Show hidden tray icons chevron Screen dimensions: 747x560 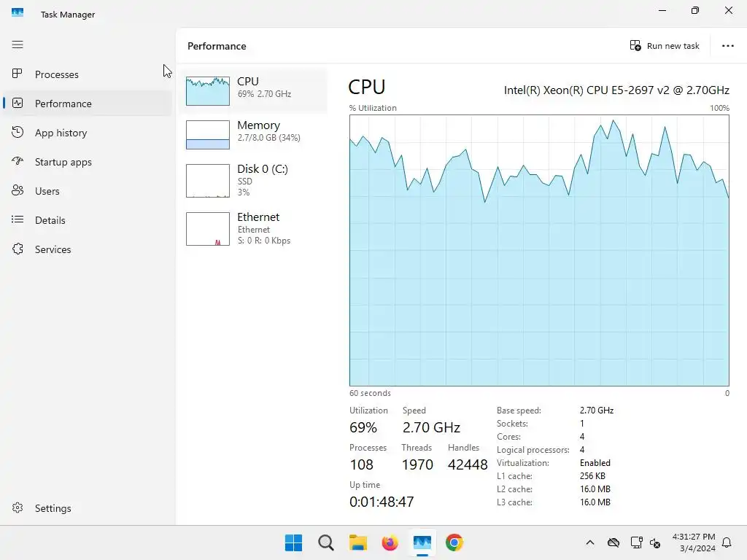tap(589, 542)
